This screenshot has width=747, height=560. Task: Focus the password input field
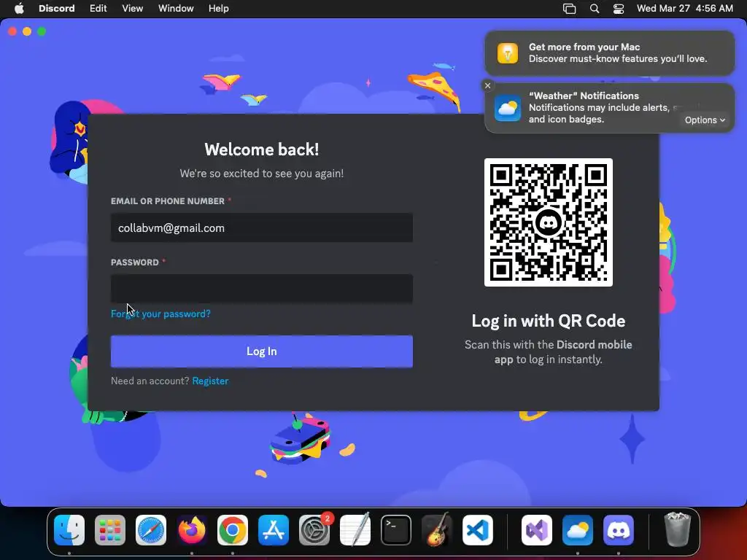pyautogui.click(x=262, y=289)
